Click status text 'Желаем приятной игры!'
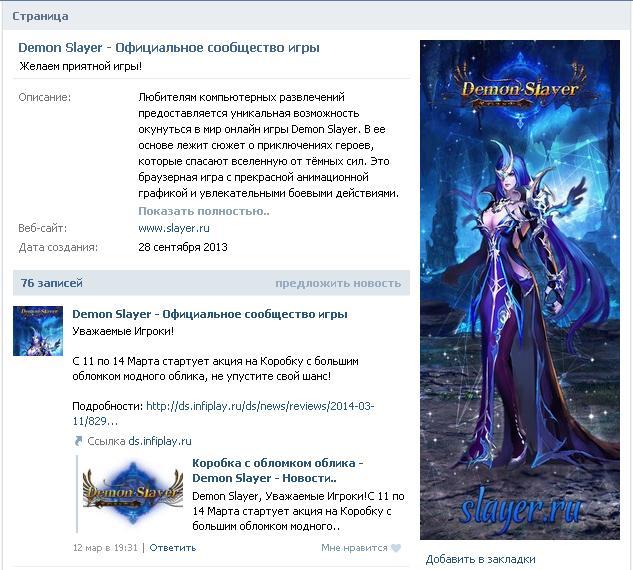Viewport: 633px width, 570px height. (81, 66)
